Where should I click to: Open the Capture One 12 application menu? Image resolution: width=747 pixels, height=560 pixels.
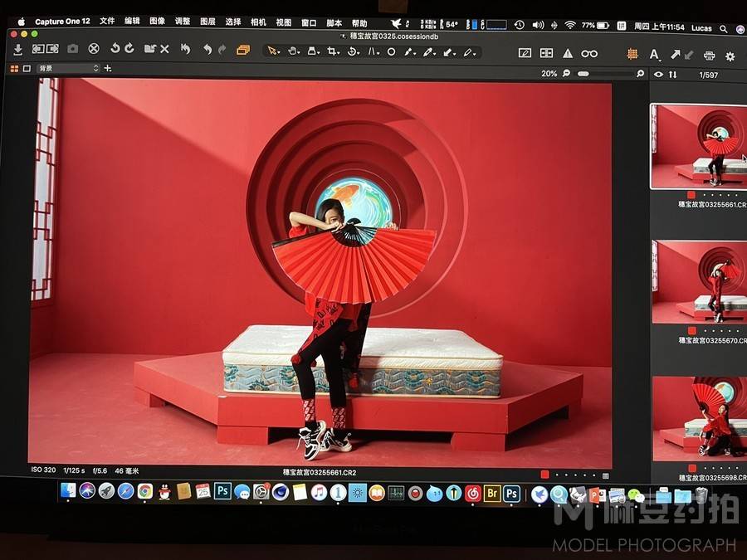62,22
